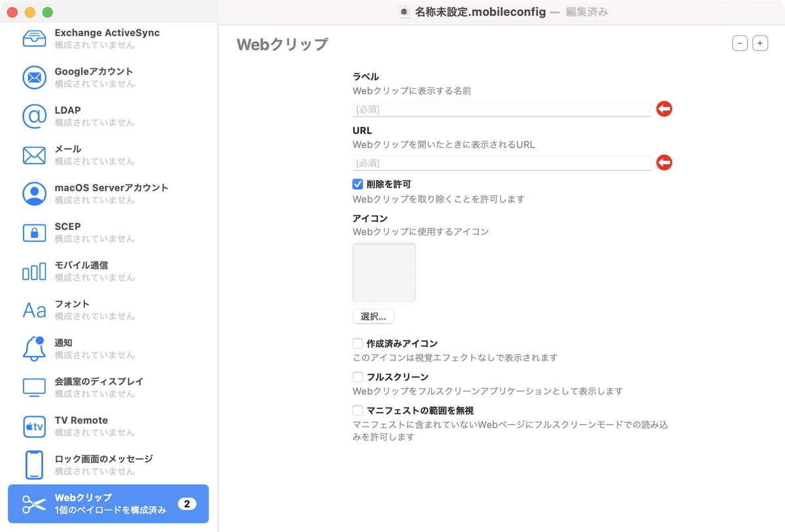
Task: Select 通知 in the sidebar
Action: point(109,349)
